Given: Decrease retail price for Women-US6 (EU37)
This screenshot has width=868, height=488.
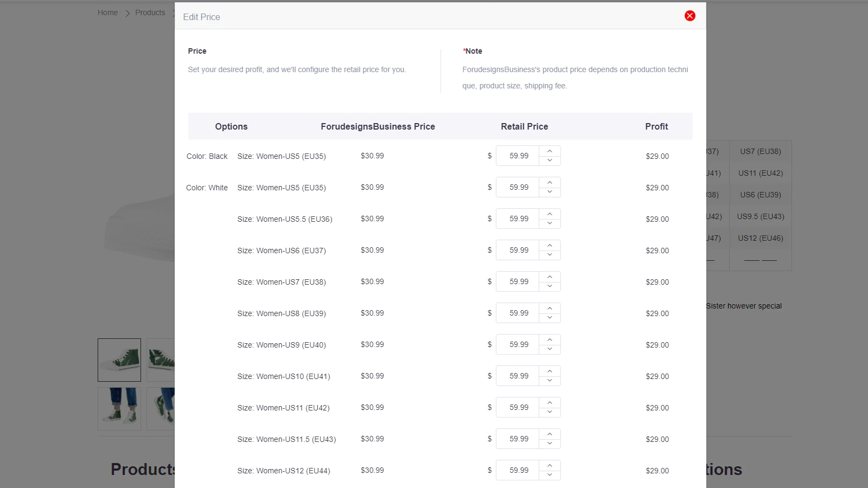Looking at the screenshot, I should (550, 255).
